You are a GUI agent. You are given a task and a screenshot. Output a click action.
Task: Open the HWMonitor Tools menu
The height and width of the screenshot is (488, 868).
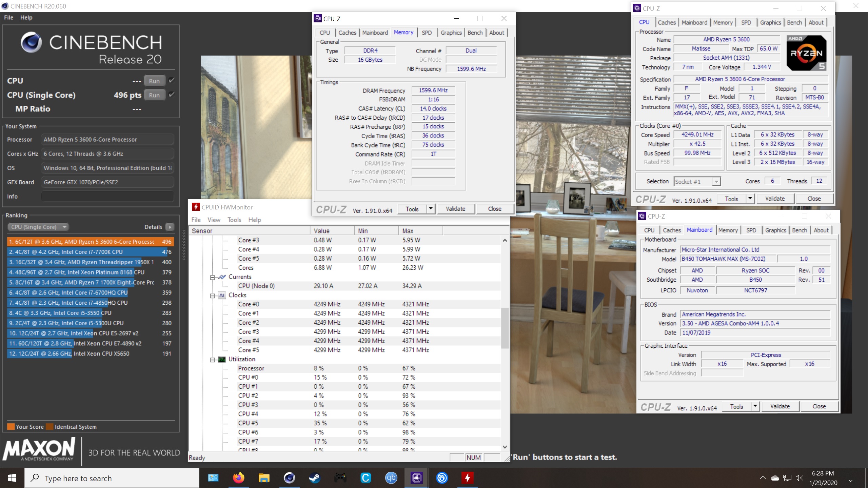coord(234,220)
